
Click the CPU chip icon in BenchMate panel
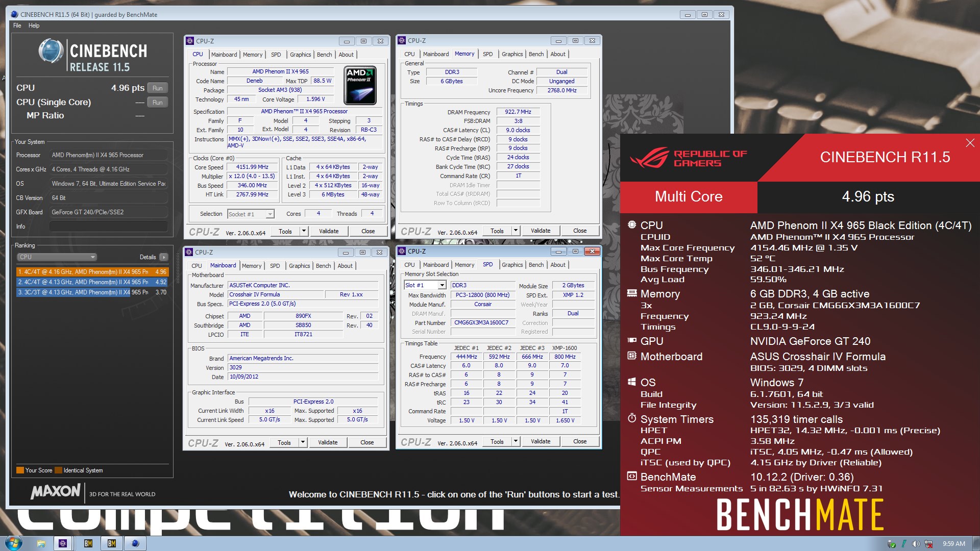point(632,224)
